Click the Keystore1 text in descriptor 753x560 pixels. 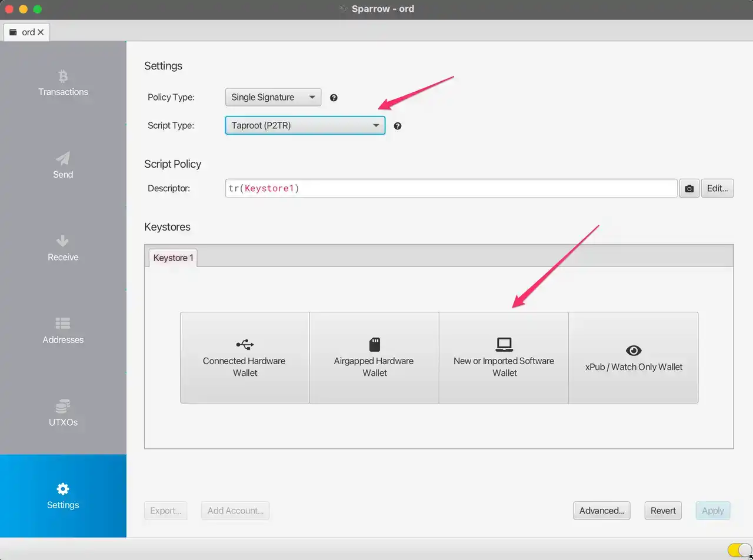click(269, 189)
